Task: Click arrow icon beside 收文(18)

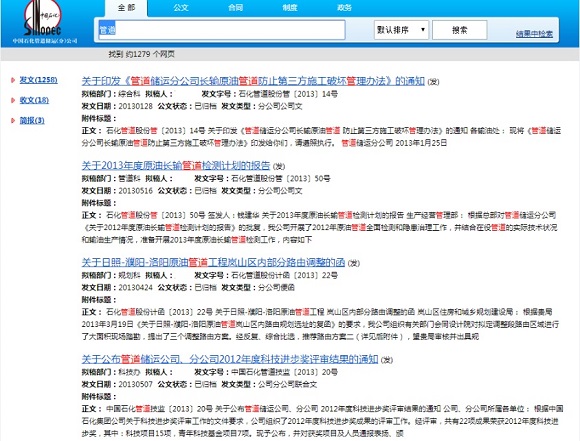Action: tap(13, 100)
